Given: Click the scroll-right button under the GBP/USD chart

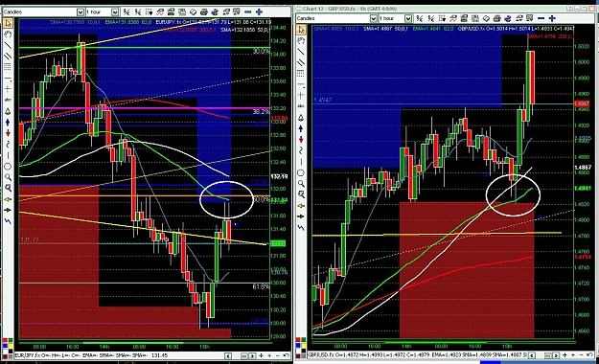Looking at the screenshot, I should pos(556,355).
